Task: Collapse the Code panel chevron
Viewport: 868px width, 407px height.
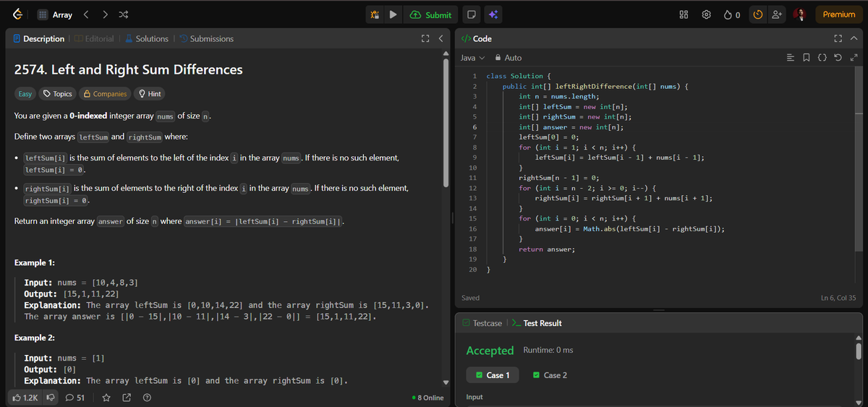Action: [x=854, y=39]
